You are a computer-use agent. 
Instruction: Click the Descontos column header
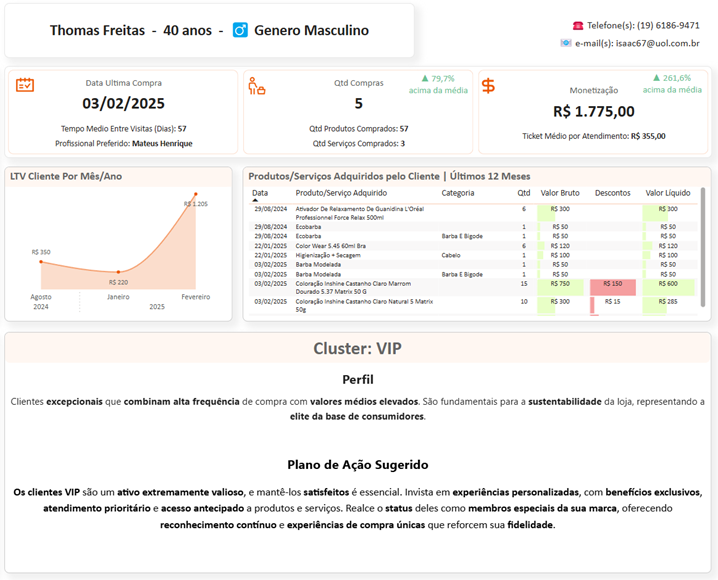click(612, 193)
